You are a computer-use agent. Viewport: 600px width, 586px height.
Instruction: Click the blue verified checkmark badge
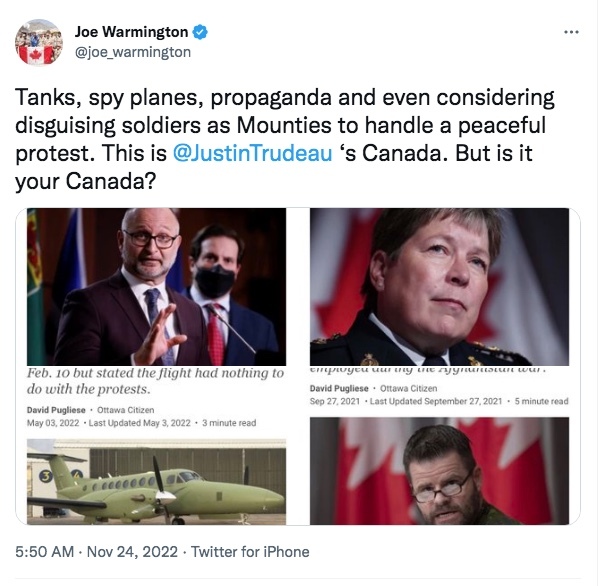[201, 31]
